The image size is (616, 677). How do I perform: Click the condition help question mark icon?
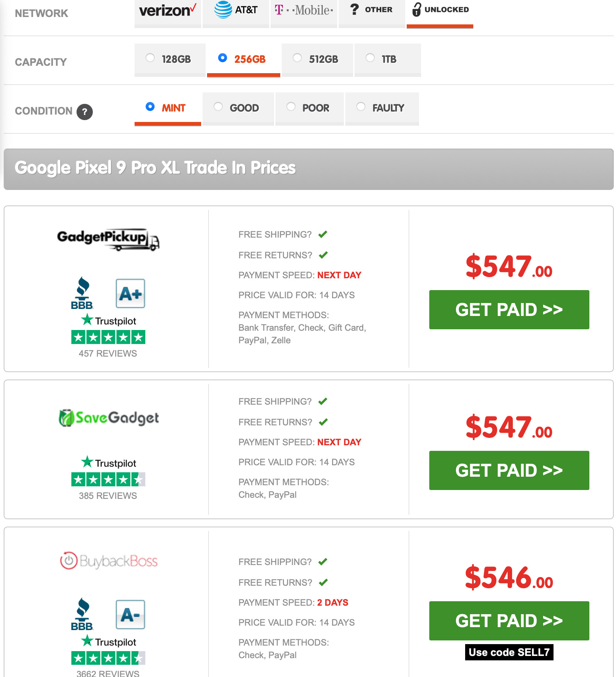pyautogui.click(x=85, y=112)
